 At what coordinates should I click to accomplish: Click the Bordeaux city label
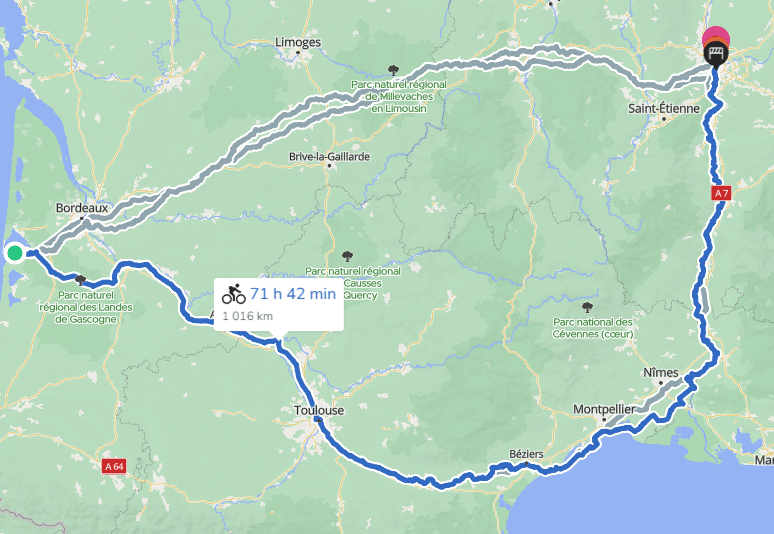[x=81, y=208]
